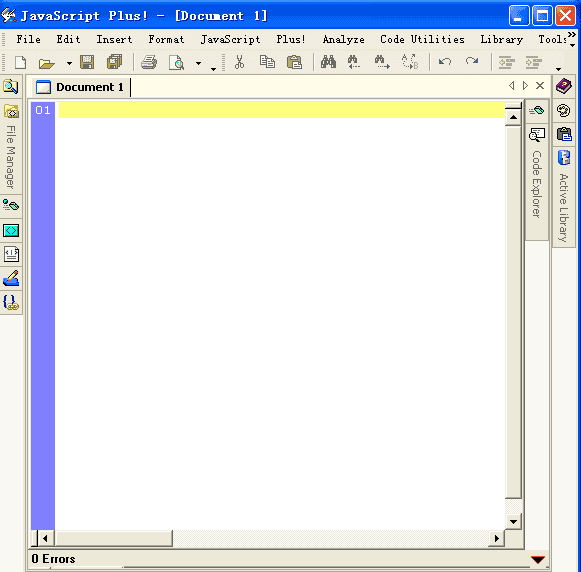Click the blue book Active Library icon

[564, 158]
